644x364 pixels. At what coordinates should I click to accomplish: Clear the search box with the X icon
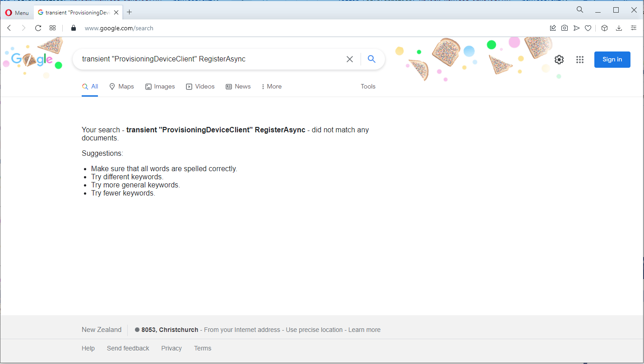[x=349, y=59]
